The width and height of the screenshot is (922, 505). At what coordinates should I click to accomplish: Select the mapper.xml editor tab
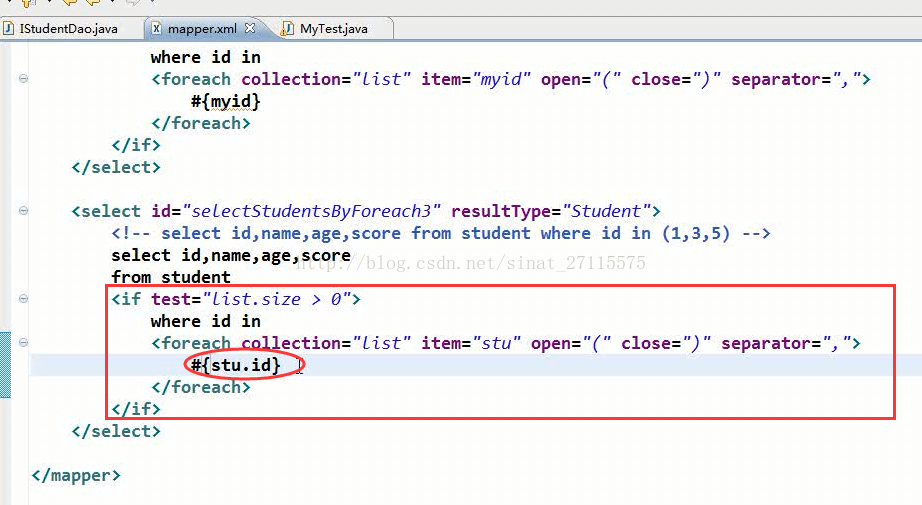[202, 28]
